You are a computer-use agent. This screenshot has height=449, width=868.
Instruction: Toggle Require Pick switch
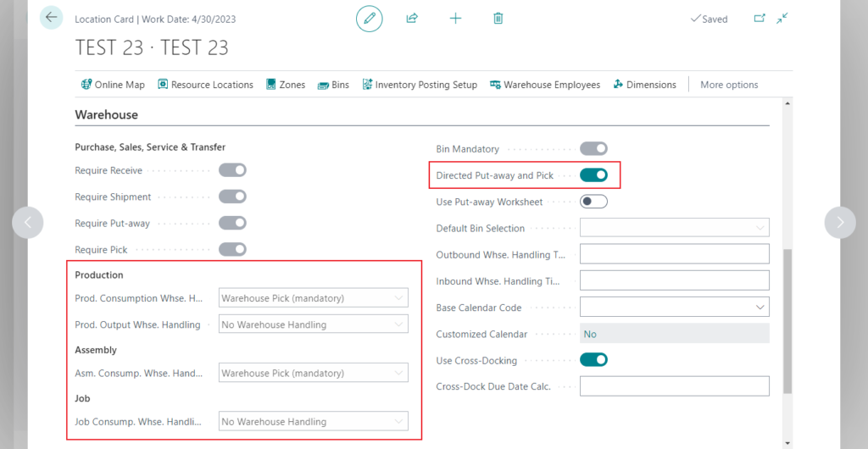(232, 249)
